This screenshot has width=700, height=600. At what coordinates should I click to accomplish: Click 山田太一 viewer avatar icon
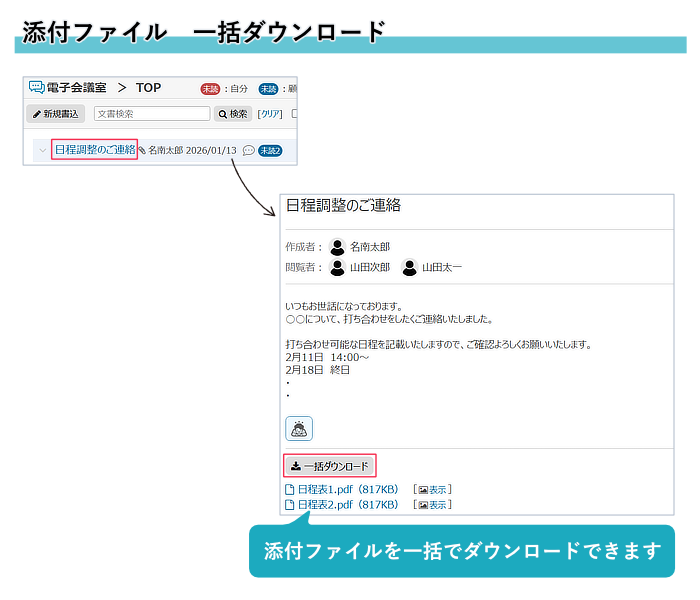[409, 267]
